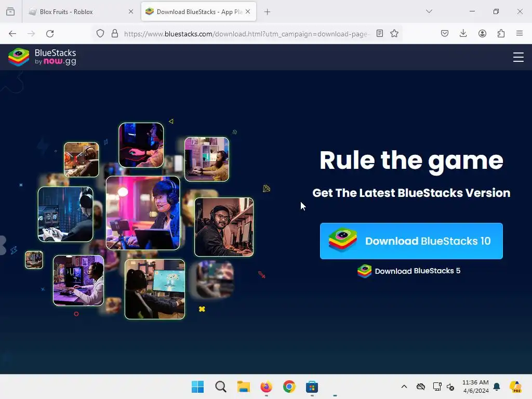Click the Firefox taskbar icon
The width and height of the screenshot is (532, 399).
(267, 387)
